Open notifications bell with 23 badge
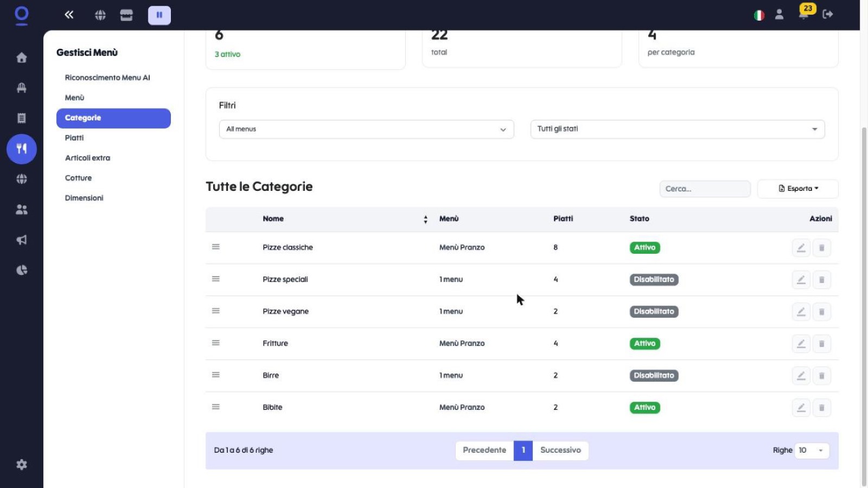Viewport: 868px width, 488px height. 805,13
